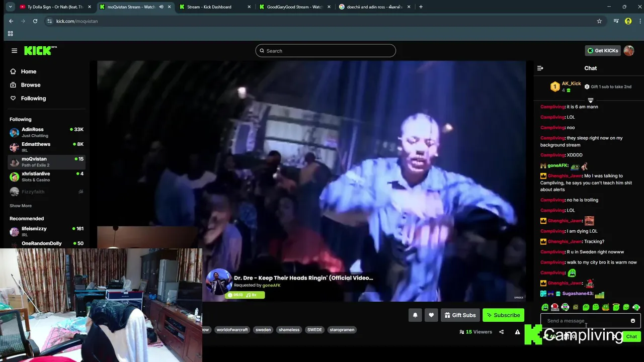The width and height of the screenshot is (644, 362).
Task: Expand Following list with Show More
Action: pos(21,206)
